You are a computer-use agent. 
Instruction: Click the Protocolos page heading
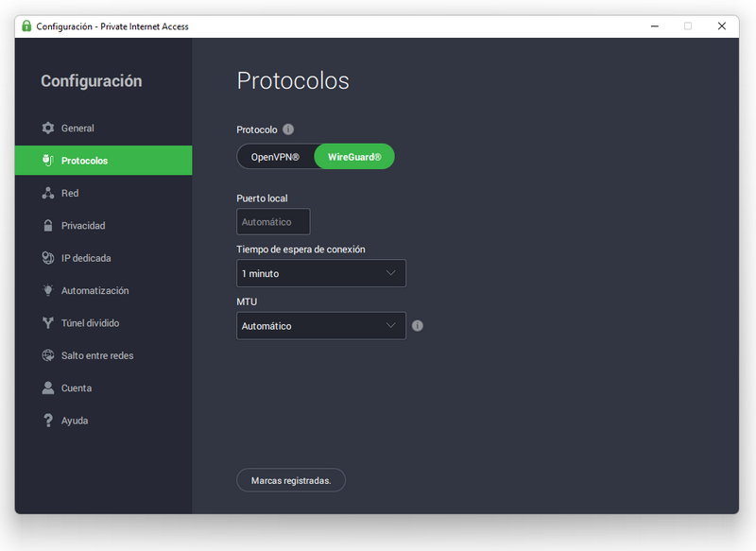[x=293, y=80]
